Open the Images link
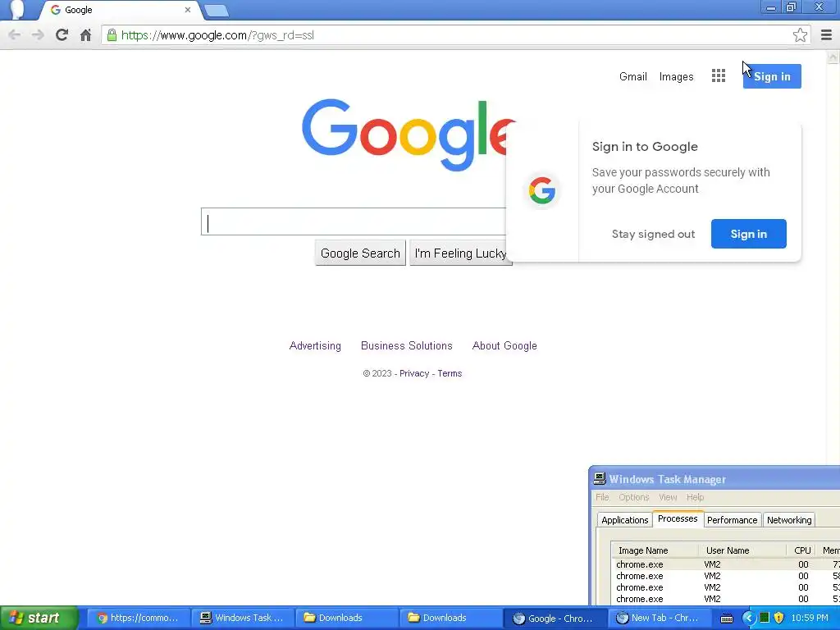 tap(676, 76)
